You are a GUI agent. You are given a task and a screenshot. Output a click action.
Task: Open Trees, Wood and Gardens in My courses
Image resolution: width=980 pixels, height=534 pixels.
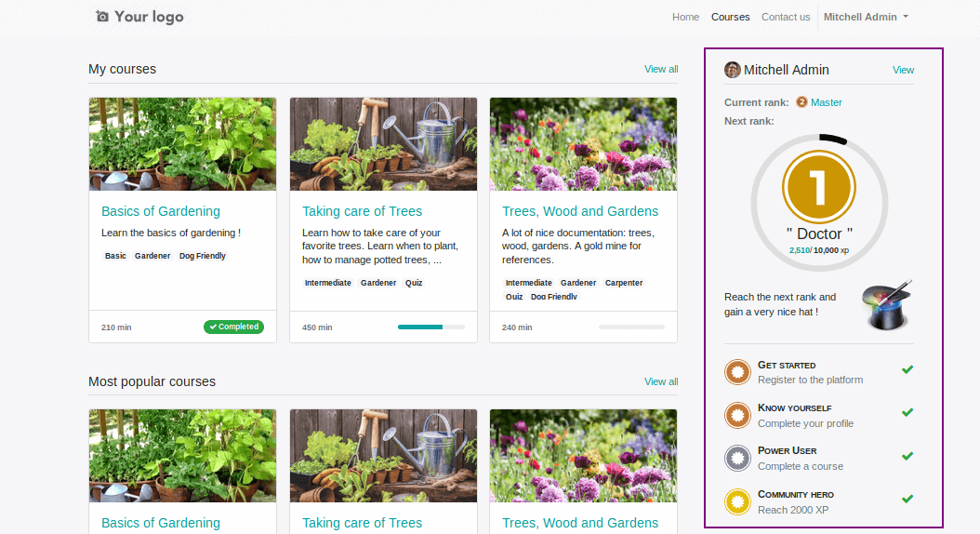[580, 211]
